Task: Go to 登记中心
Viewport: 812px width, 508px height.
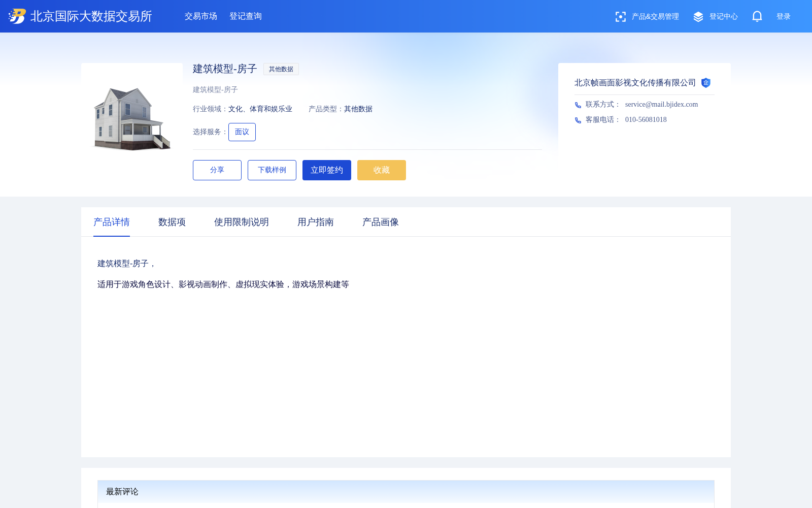Action: [724, 17]
